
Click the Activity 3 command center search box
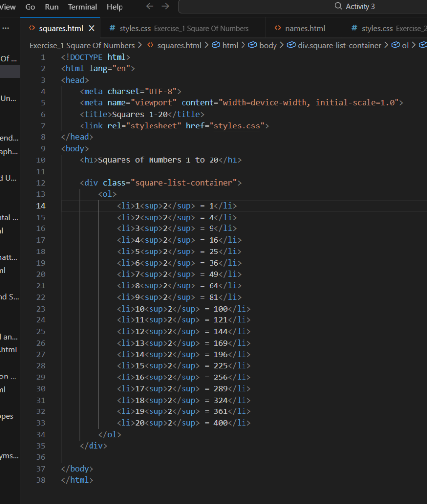[x=354, y=7]
